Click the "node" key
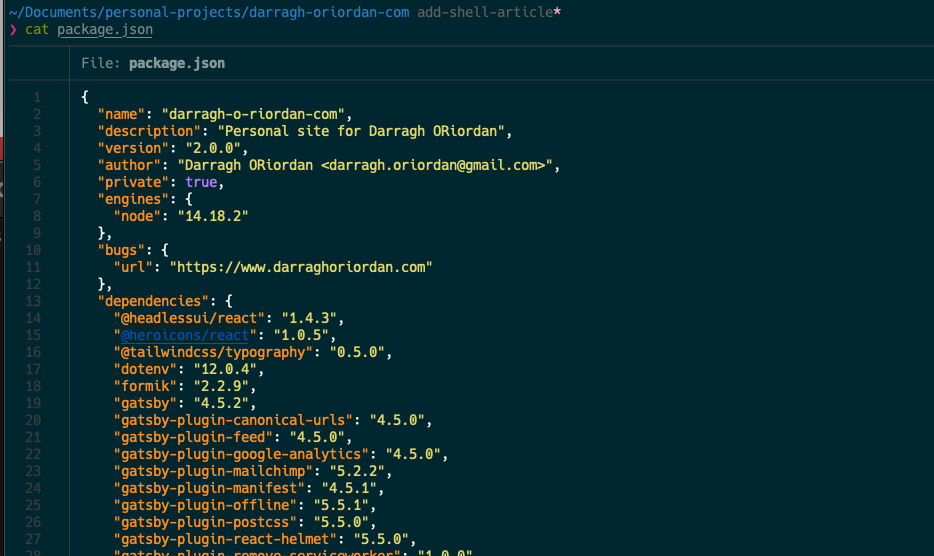This screenshot has width=934, height=556. 138,216
